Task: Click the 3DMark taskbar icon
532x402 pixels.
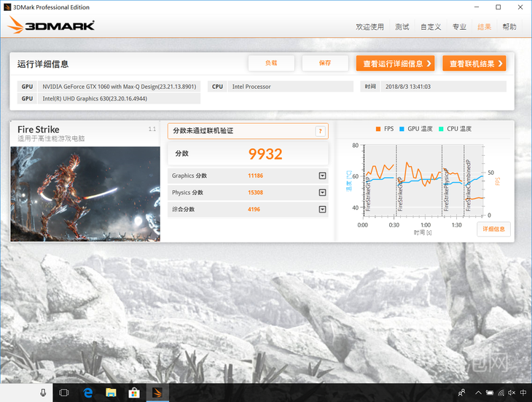Action: click(x=157, y=393)
